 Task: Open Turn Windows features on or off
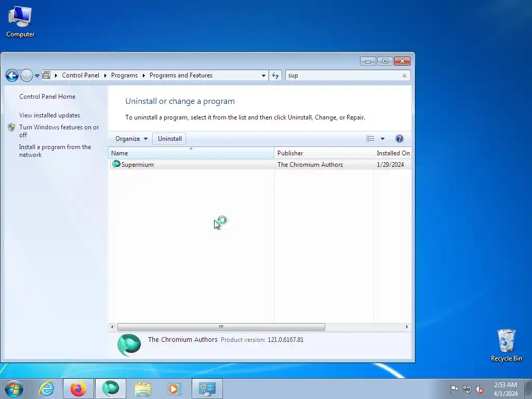pos(59,131)
